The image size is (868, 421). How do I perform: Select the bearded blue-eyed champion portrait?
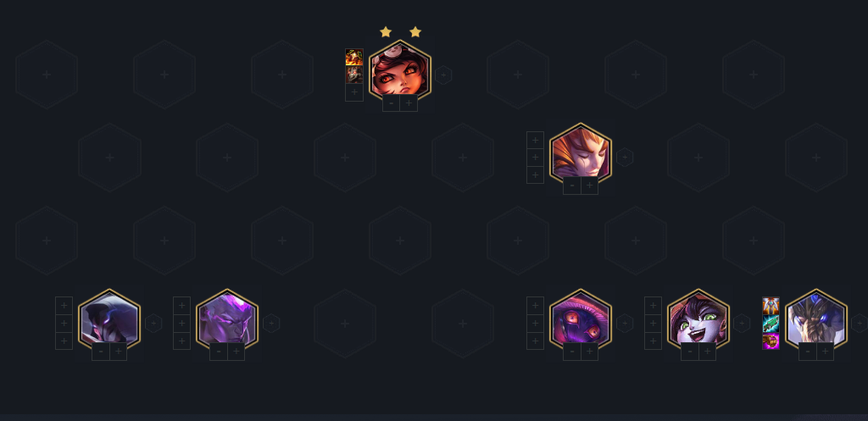(816, 319)
